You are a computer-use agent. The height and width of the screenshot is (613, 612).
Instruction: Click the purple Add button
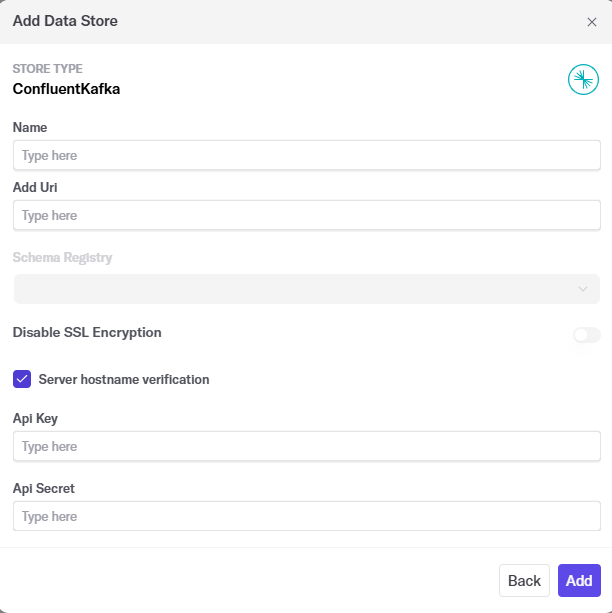[579, 580]
